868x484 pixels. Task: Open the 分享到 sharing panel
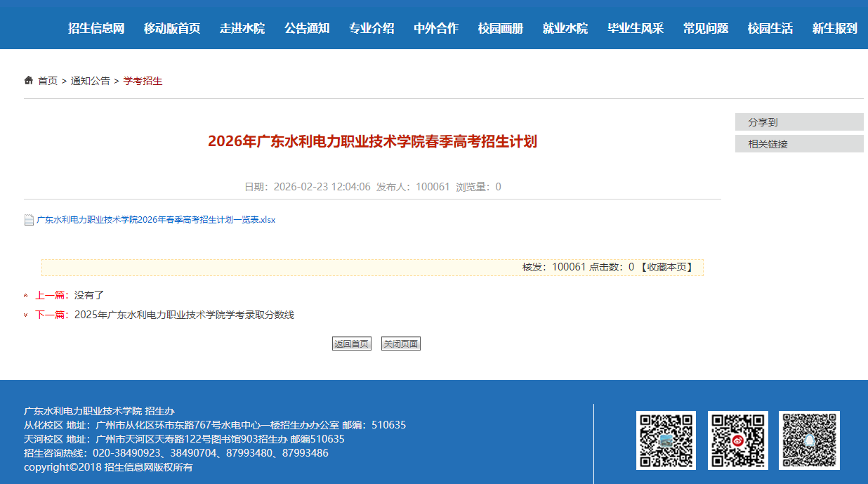pyautogui.click(x=799, y=122)
